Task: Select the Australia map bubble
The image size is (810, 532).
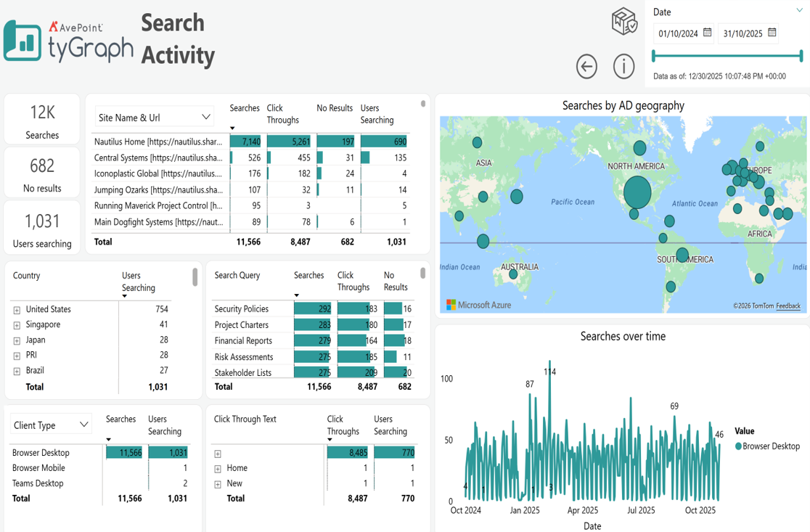Action: click(x=513, y=274)
